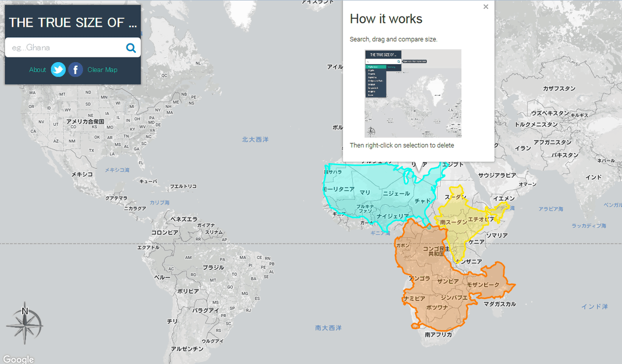
Task: Click the tutorial preview image in popup
Action: click(413, 93)
